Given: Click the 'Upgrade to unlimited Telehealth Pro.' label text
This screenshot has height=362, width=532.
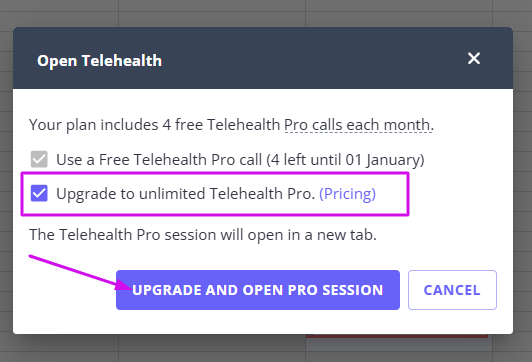Looking at the screenshot, I should 186,194.
